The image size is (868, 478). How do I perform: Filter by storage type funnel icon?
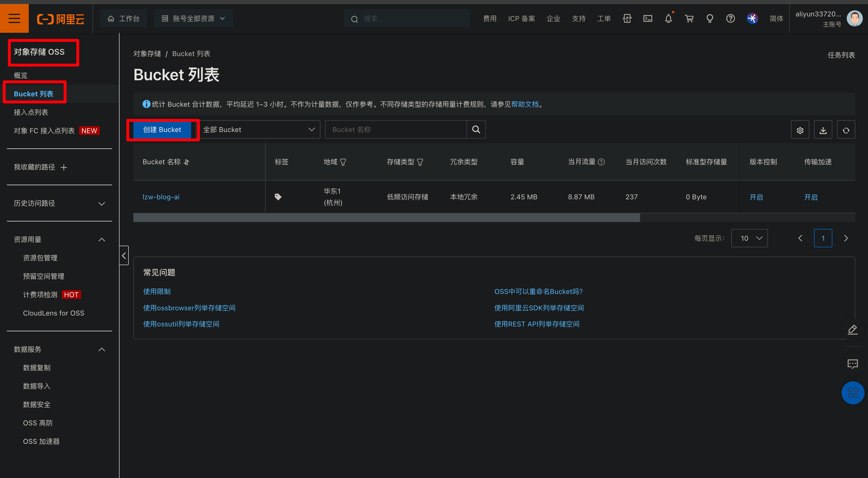click(x=420, y=162)
